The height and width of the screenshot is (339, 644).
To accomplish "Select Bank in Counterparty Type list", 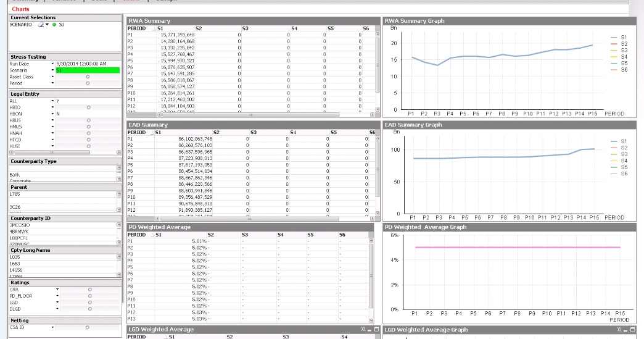I will pos(14,175).
